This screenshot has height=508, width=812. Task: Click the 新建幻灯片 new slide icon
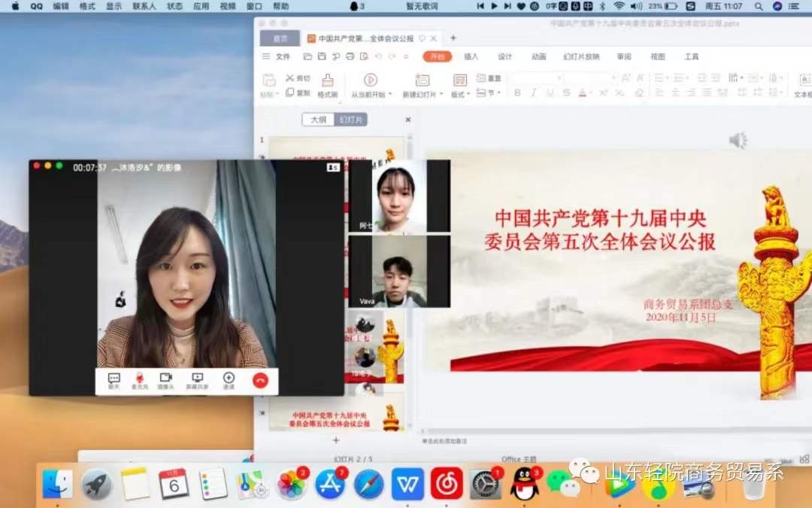click(x=423, y=81)
